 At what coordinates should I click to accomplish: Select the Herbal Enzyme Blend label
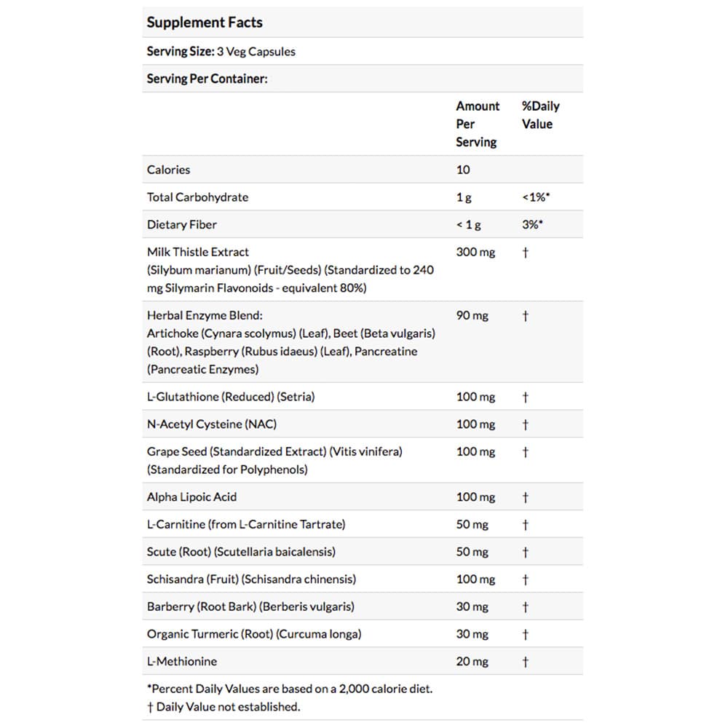(x=205, y=315)
